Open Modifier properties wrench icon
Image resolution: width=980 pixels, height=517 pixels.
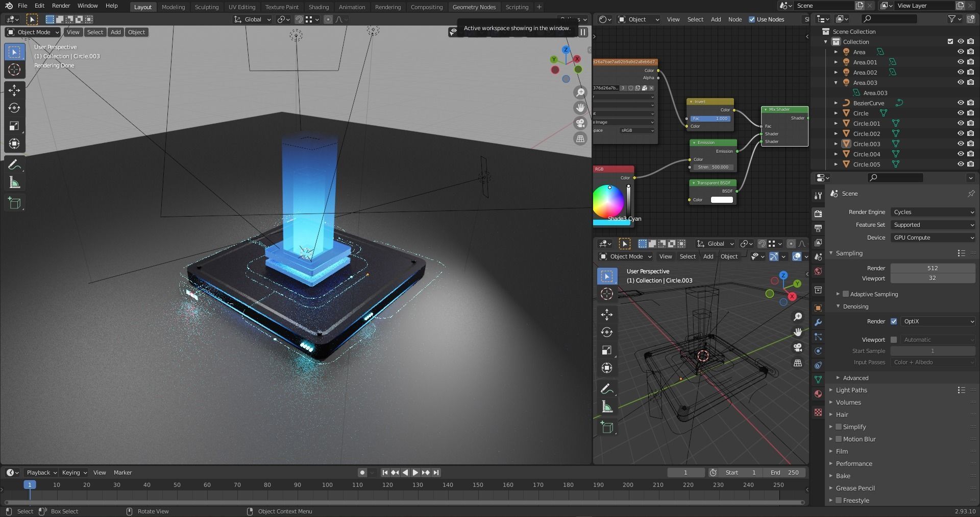tap(818, 322)
